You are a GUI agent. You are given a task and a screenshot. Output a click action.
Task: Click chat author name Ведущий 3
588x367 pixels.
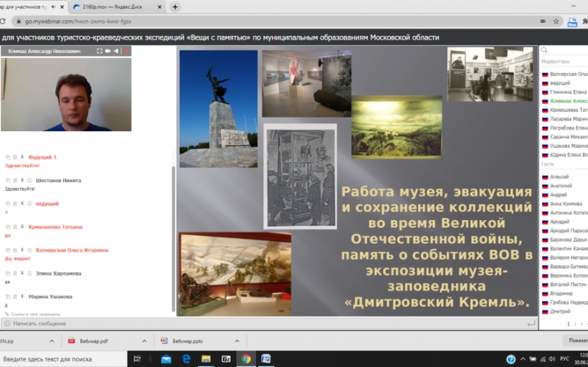pyautogui.click(x=42, y=157)
